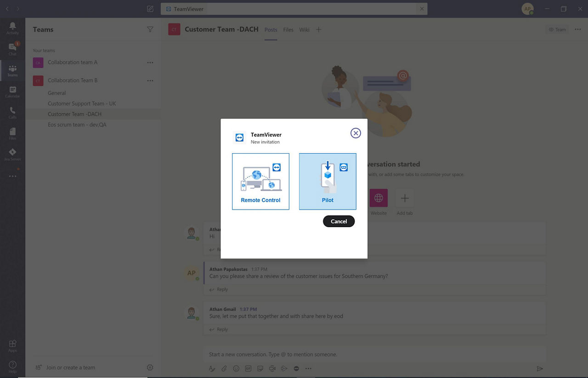
Task: Open channel more options ellipsis at top right
Action: pyautogui.click(x=577, y=29)
